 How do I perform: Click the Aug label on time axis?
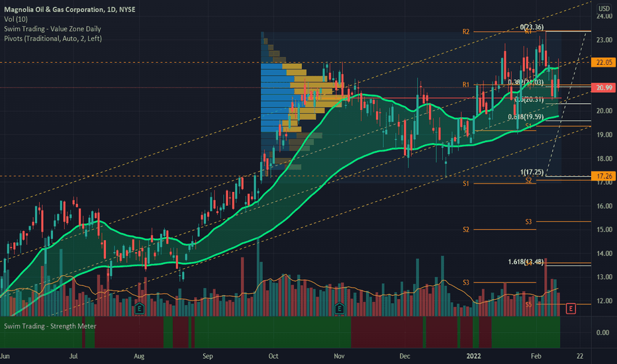coord(139,356)
